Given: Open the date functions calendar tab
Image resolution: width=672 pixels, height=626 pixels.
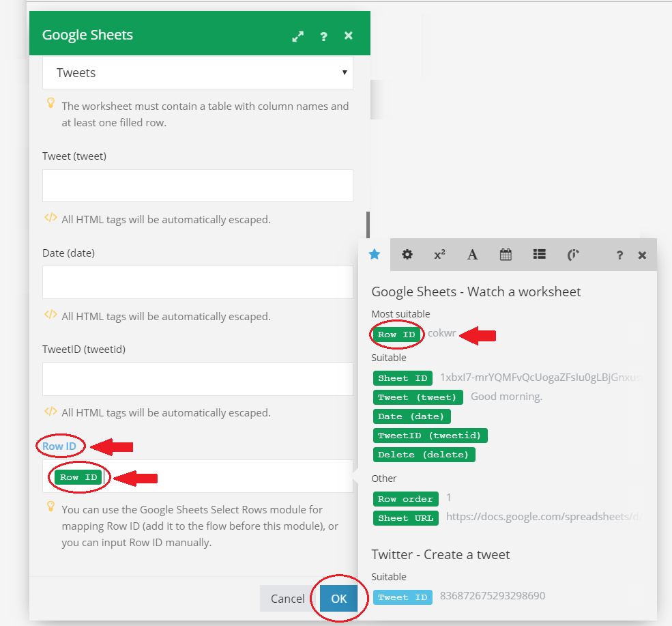Looking at the screenshot, I should point(506,255).
